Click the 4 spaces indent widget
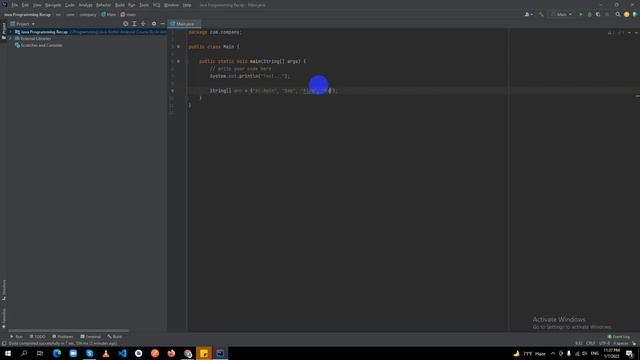This screenshot has width=640, height=360. pos(620,343)
